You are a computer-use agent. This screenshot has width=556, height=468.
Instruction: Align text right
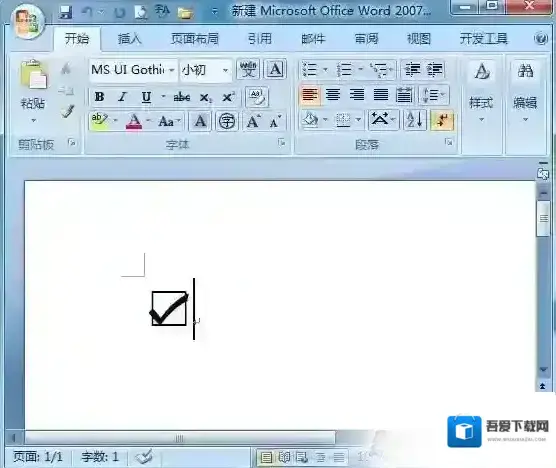pyautogui.click(x=357, y=95)
